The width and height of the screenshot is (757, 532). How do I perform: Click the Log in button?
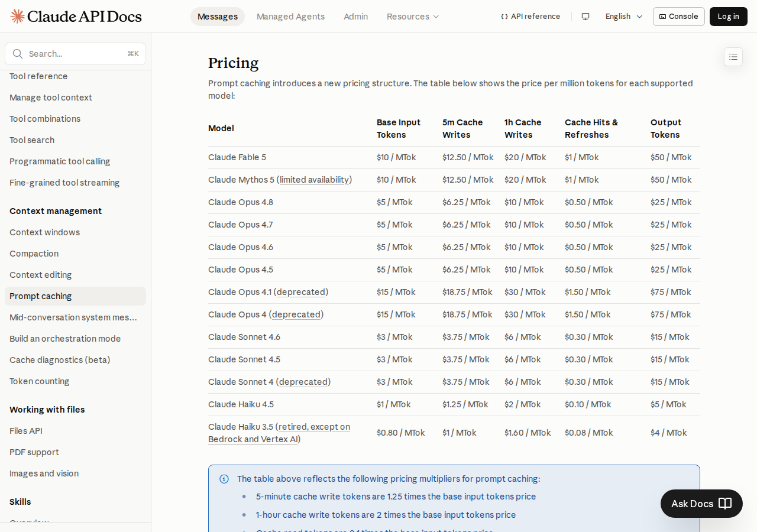coord(729,17)
